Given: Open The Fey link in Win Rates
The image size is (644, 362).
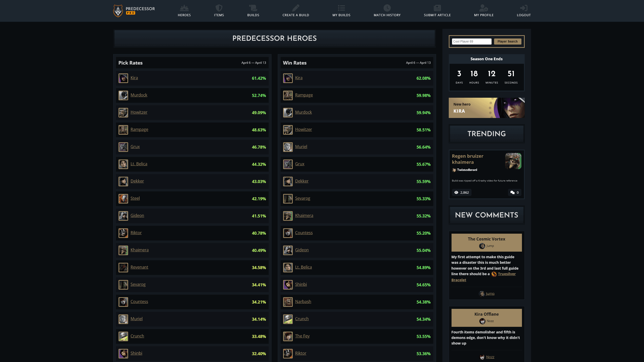Looking at the screenshot, I should tap(302, 336).
